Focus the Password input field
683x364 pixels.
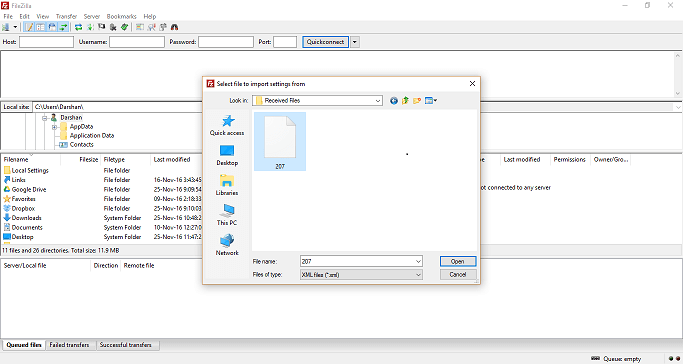click(226, 42)
